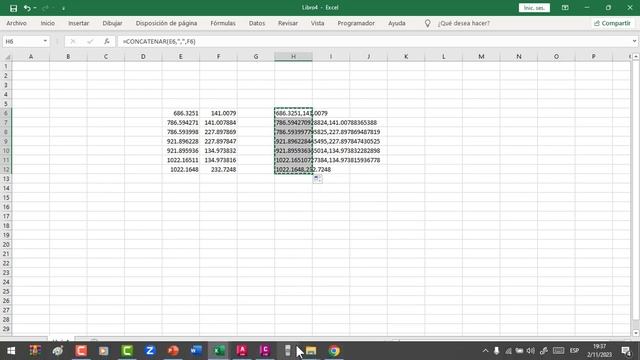
Task: Open the Archivo menu
Action: [x=16, y=23]
